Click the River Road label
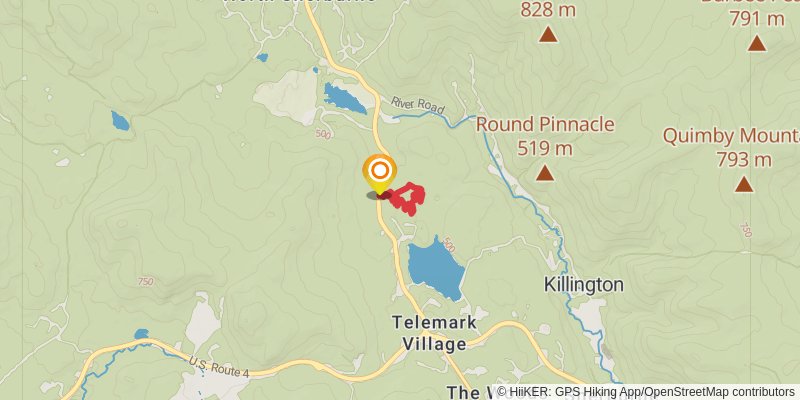This screenshot has width=800, height=400. click(x=418, y=105)
